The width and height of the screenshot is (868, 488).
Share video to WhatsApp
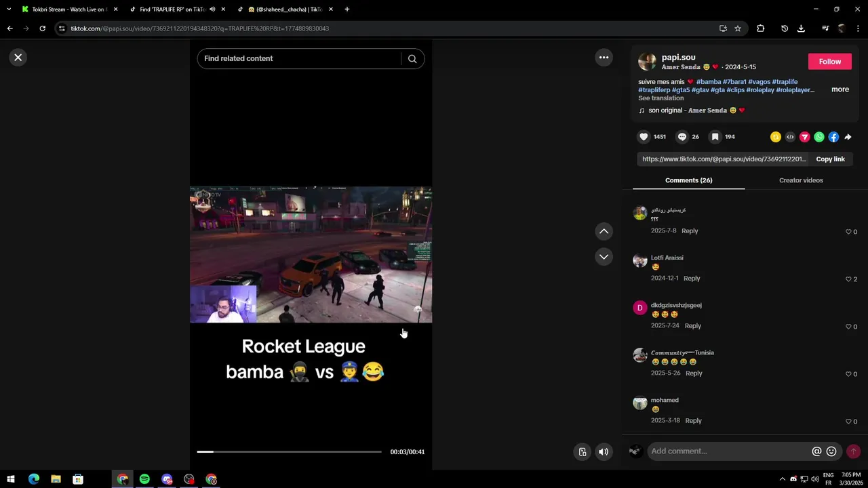819,137
